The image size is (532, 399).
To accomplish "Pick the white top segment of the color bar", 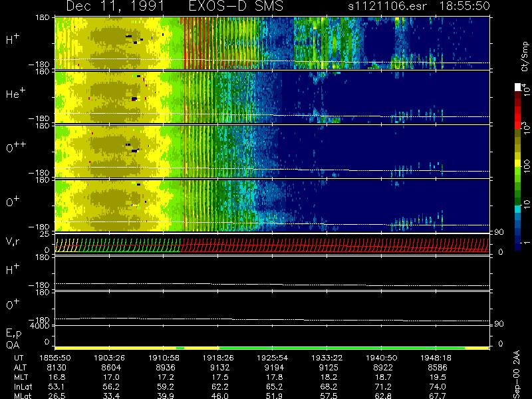I will coord(517,87).
